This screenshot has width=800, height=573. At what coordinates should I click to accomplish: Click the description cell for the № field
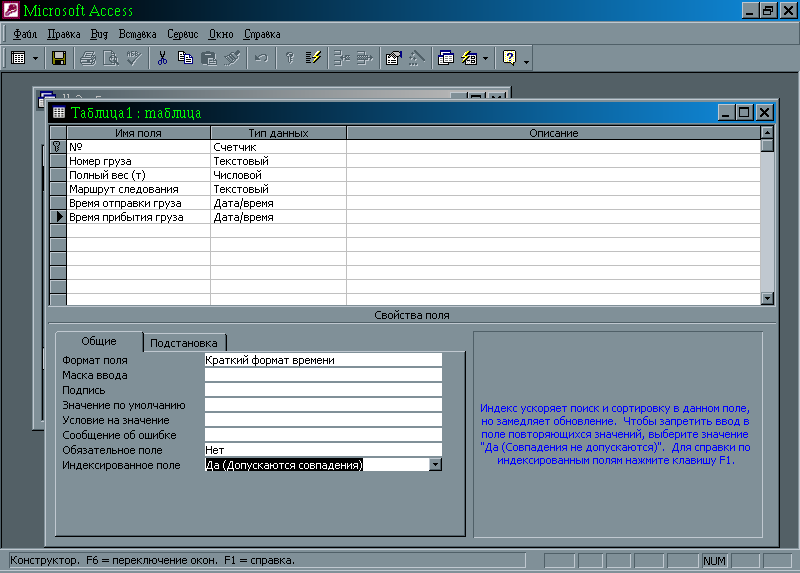pos(554,147)
